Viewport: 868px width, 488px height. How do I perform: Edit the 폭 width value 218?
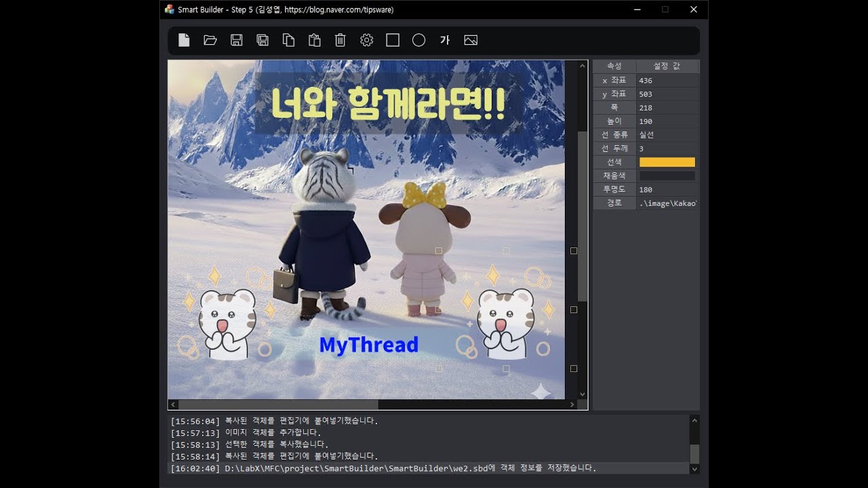(x=668, y=108)
